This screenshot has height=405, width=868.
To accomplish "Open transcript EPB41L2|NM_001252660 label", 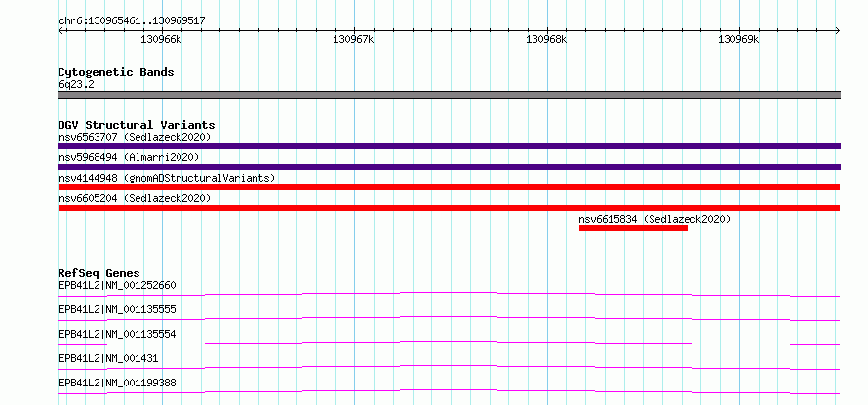I will pos(117,285).
